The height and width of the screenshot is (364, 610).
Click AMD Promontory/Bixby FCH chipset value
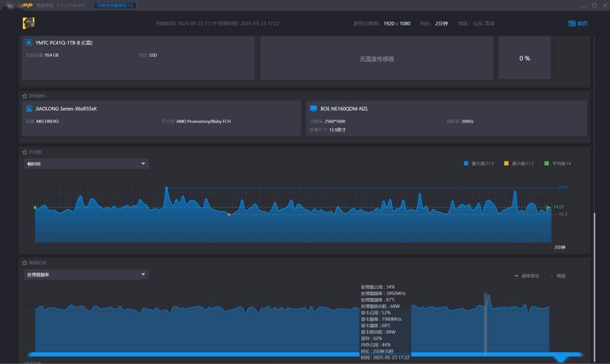pyautogui.click(x=203, y=121)
